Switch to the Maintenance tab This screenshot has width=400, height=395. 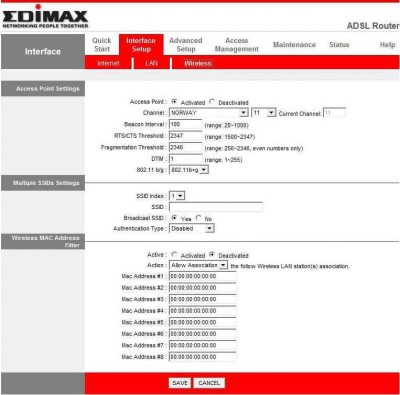click(x=294, y=45)
